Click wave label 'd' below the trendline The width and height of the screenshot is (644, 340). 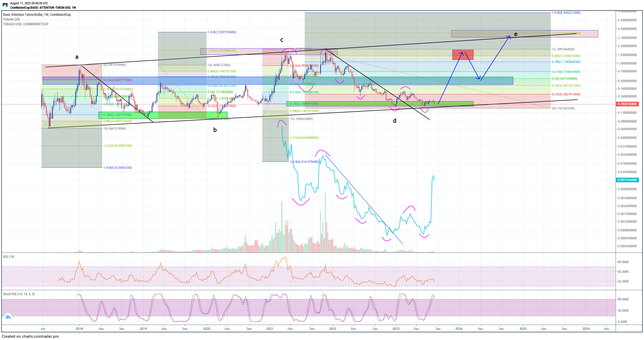394,121
